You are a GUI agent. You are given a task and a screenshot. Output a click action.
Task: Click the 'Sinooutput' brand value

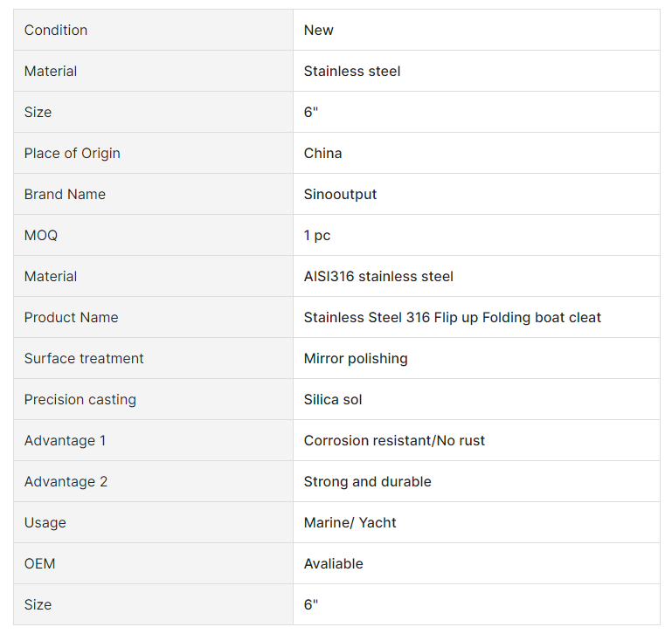tap(341, 194)
